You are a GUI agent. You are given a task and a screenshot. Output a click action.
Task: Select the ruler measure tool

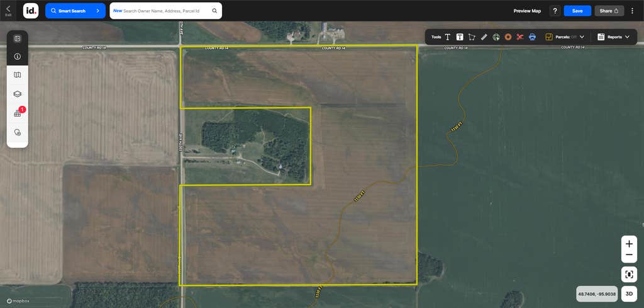pyautogui.click(x=484, y=37)
